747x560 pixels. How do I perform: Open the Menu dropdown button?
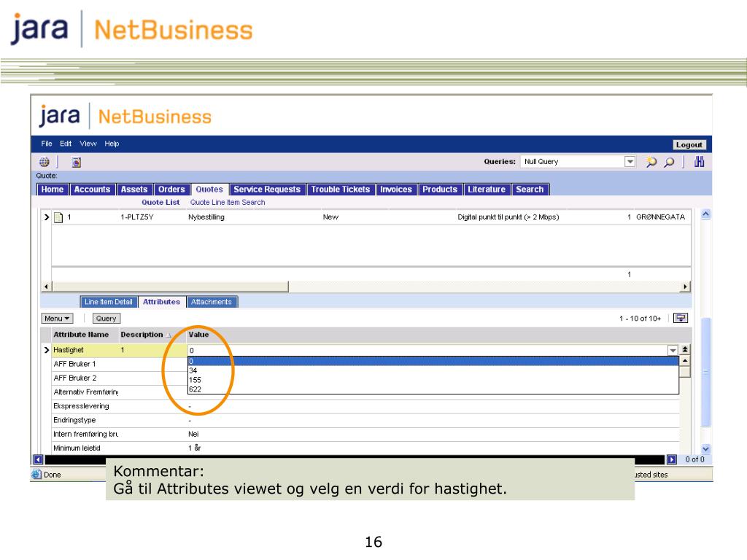tap(57, 319)
